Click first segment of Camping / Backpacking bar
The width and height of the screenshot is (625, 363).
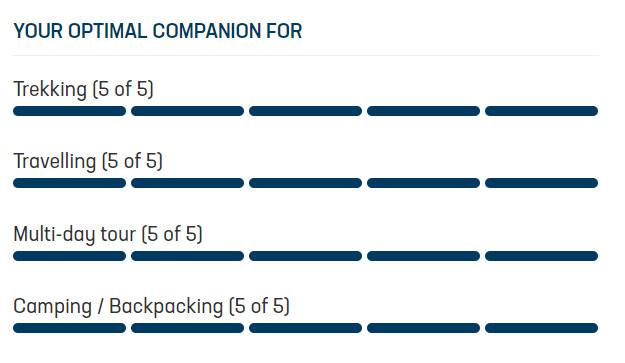tap(69, 328)
